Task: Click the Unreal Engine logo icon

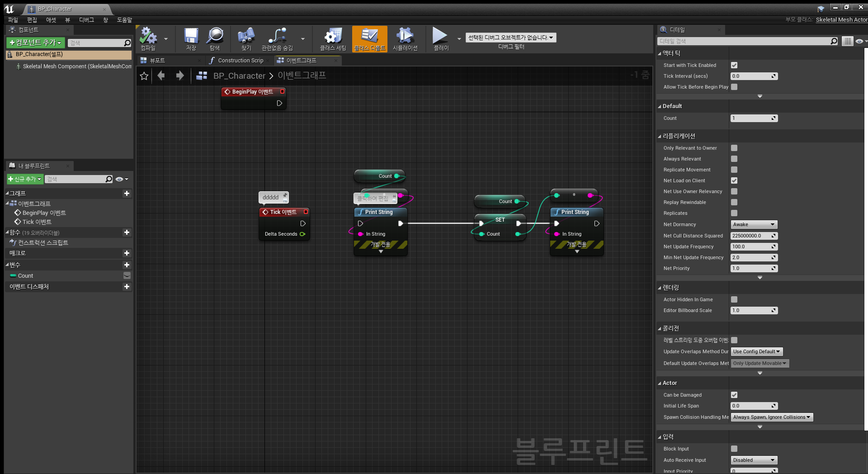Action: point(9,9)
